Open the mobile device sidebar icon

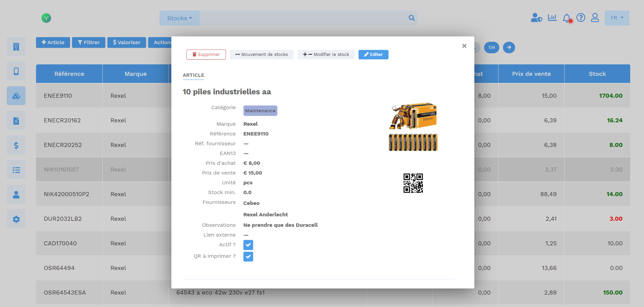point(16,71)
